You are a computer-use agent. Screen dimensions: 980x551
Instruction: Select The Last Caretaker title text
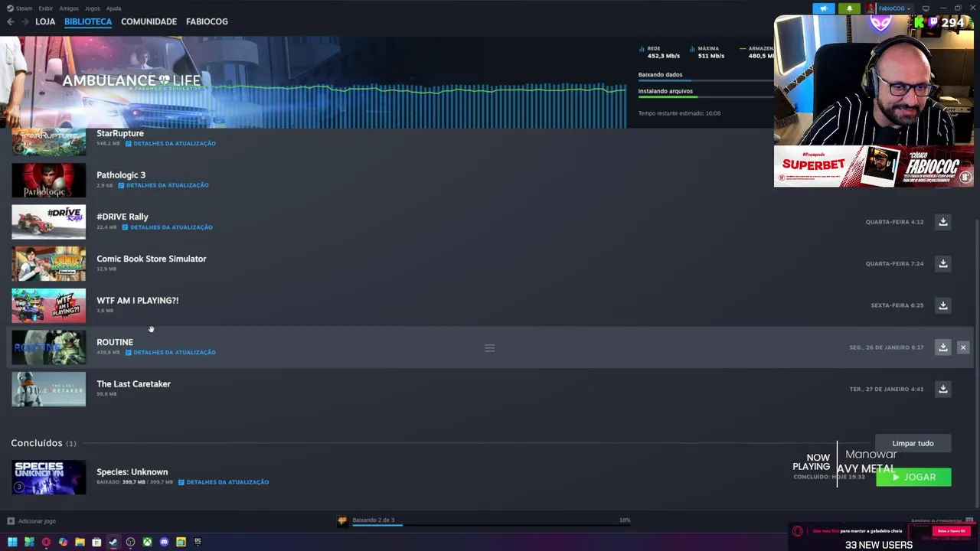[133, 384]
